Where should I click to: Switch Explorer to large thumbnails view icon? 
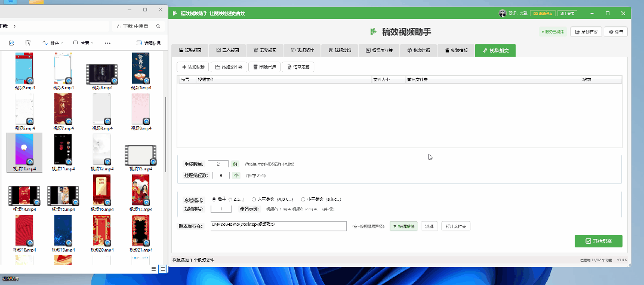point(163,269)
